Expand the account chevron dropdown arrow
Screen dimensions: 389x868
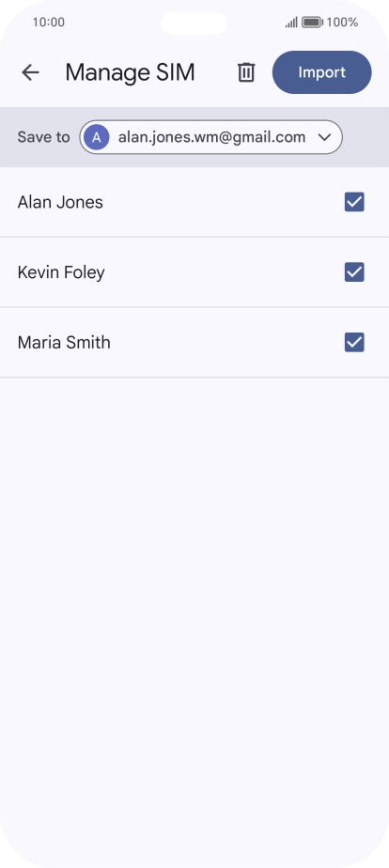(x=325, y=137)
